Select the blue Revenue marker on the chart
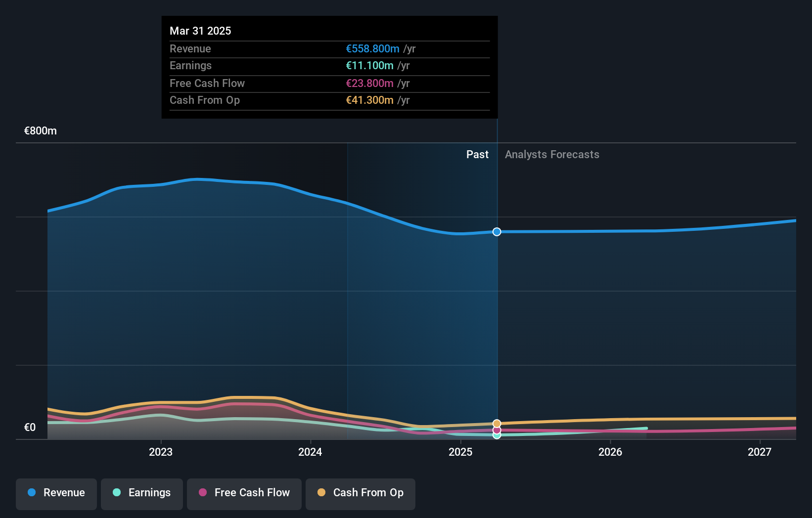The height and width of the screenshot is (518, 812). [496, 231]
